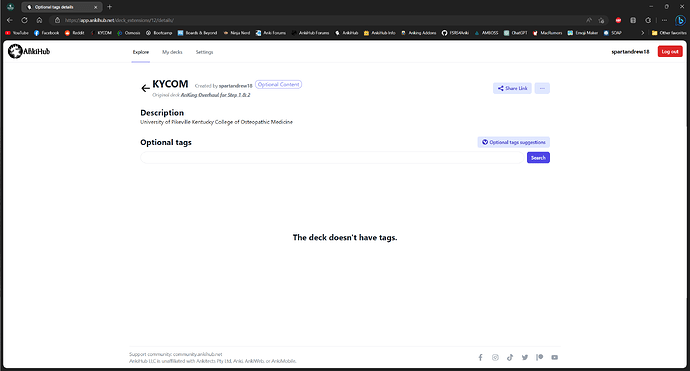Open the AnKing Overhaul for Step 1 & 2 link
Image resolution: width=690 pixels, height=371 pixels.
click(216, 95)
